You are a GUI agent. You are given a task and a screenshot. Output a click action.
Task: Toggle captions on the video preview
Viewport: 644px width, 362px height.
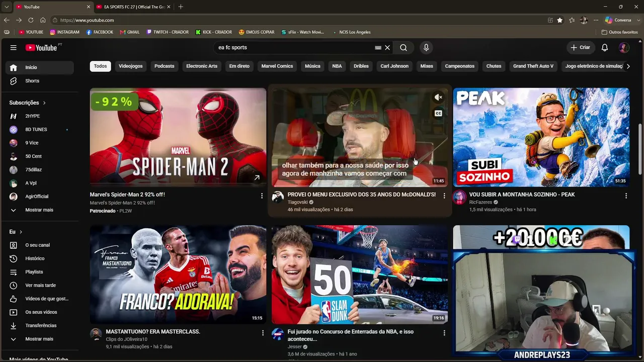pos(438,113)
